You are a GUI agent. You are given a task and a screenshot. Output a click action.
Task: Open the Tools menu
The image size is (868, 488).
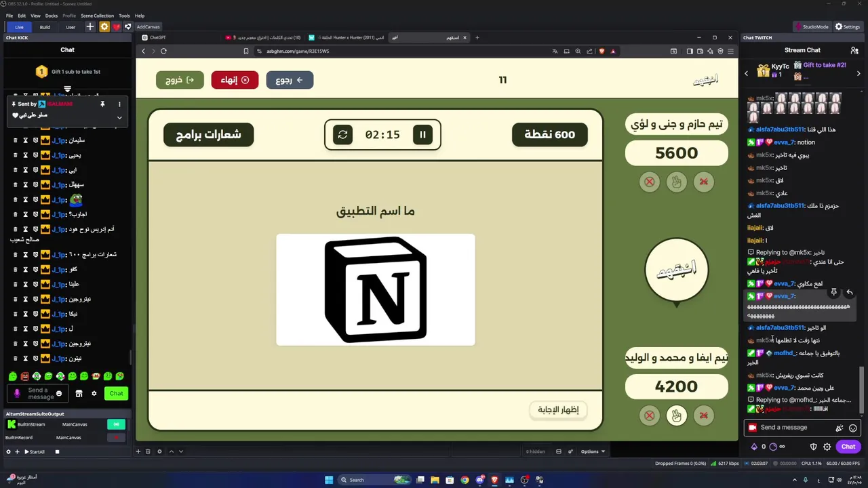[x=124, y=16]
